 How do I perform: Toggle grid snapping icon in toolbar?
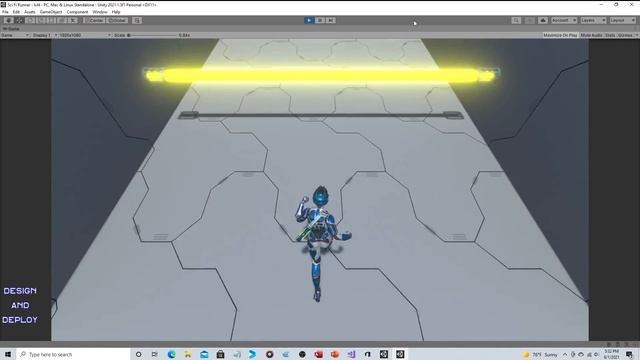pyautogui.click(x=137, y=20)
